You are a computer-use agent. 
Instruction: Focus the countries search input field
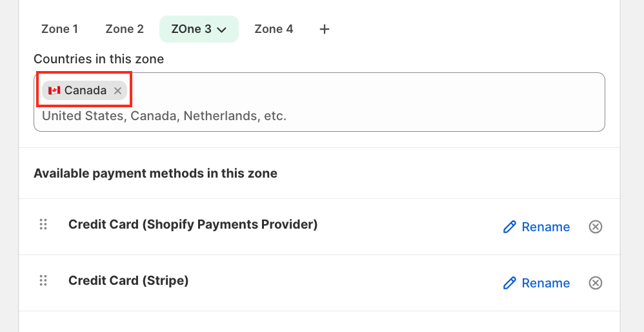(x=316, y=116)
